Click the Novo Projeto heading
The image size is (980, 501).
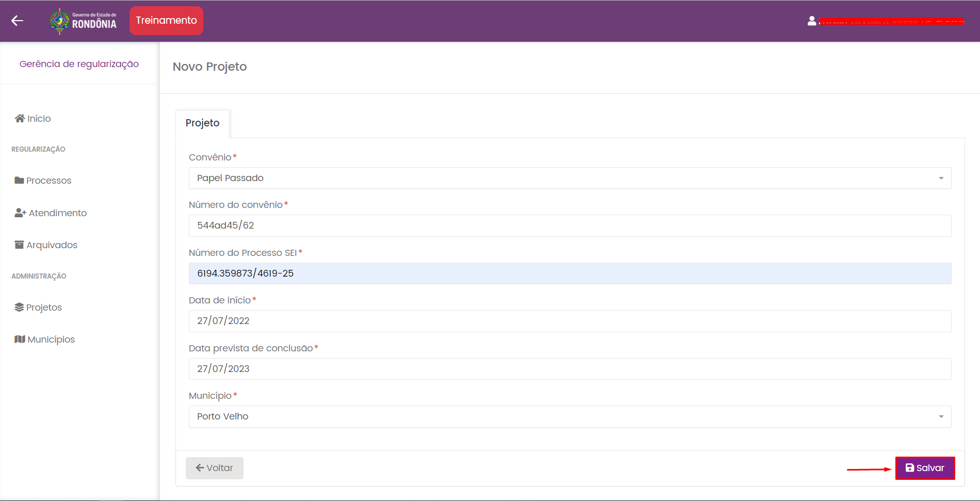(x=210, y=67)
